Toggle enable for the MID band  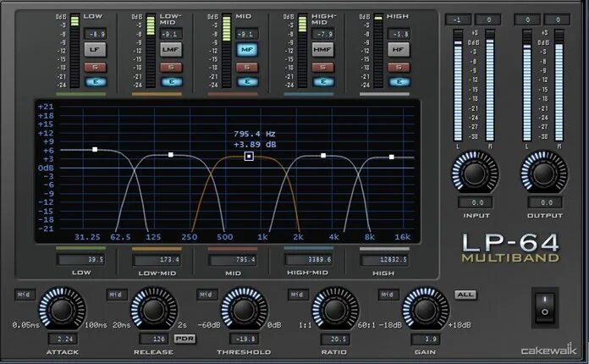[x=248, y=81]
